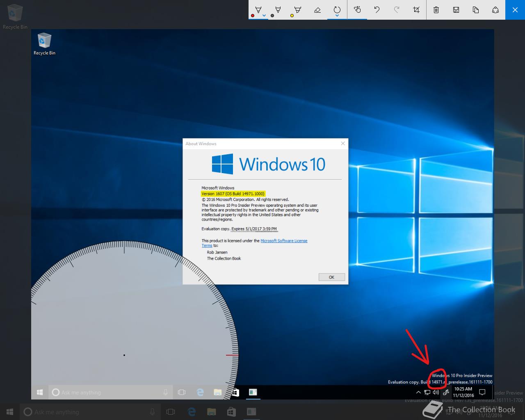Close Screen Sketch with the blue X
Viewport: 525px width, 420px height.
coord(515,10)
